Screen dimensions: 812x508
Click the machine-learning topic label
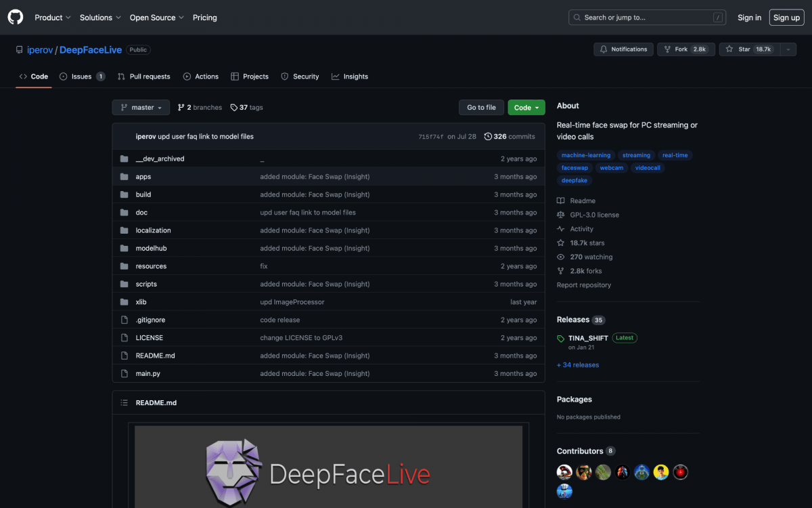point(585,155)
